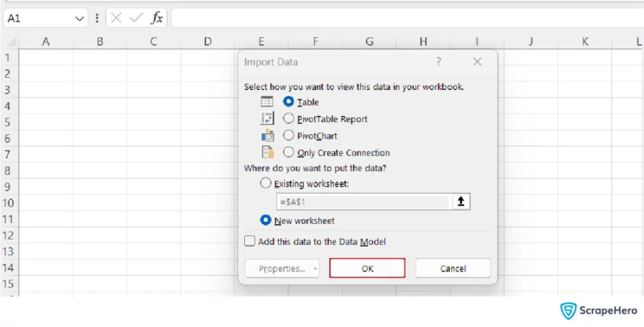Click the range collapse arrow icon
The image size is (644, 327).
pos(460,202)
